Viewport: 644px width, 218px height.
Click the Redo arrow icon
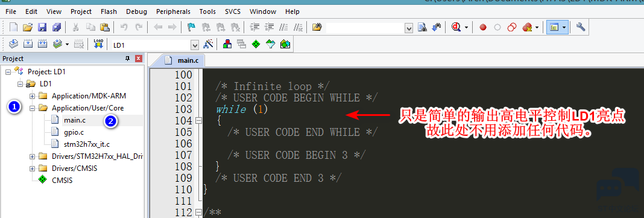(x=139, y=28)
